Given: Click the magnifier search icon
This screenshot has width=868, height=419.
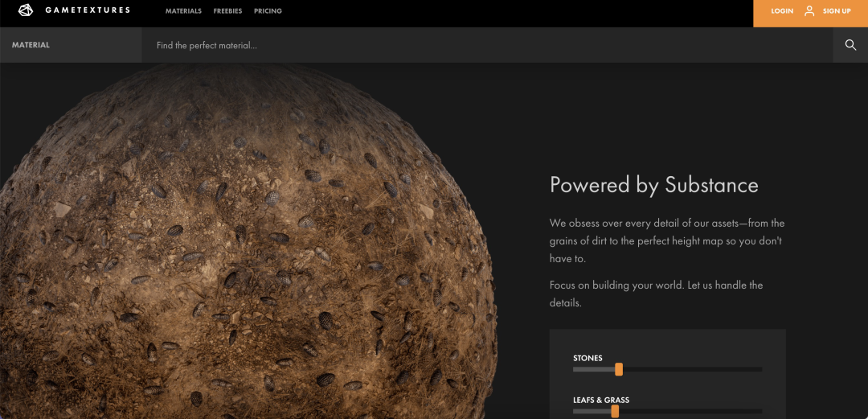Looking at the screenshot, I should [851, 45].
